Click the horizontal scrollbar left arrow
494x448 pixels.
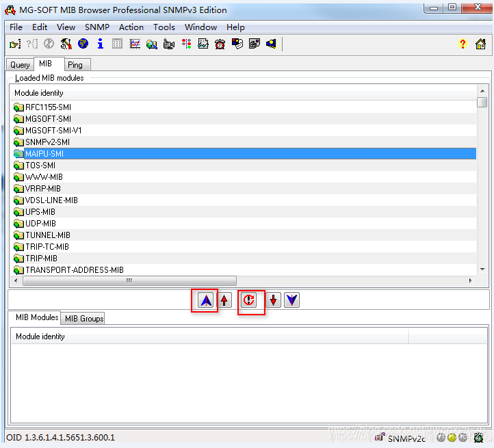[16, 280]
